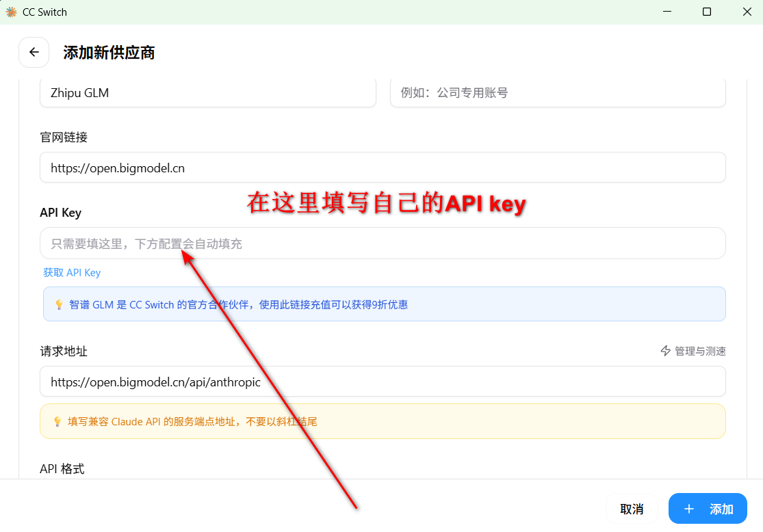Image resolution: width=763 pixels, height=532 pixels.
Task: Focus the Zhipu GLM name field
Action: click(208, 92)
